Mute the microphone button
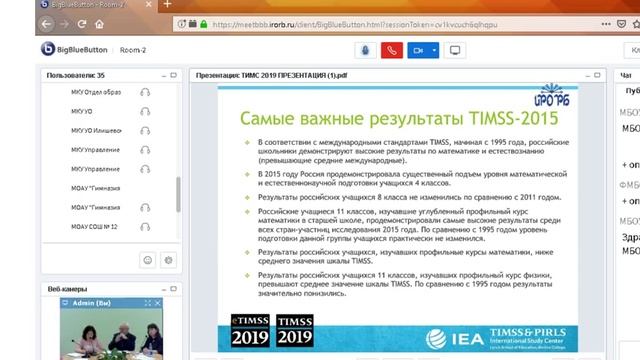The image size is (640, 360). coord(365,50)
